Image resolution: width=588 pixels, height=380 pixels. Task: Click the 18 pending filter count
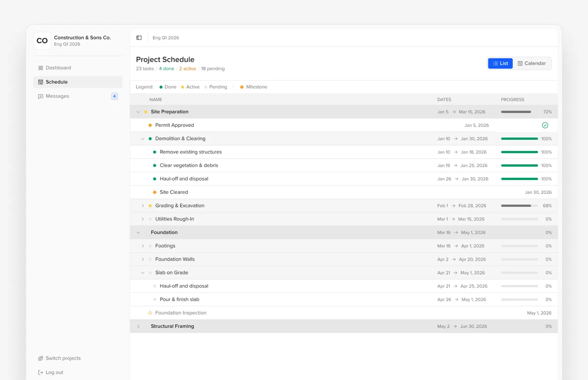213,69
